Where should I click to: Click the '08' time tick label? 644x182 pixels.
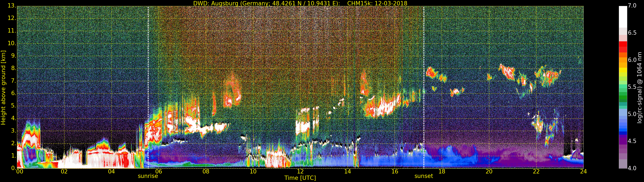tap(206, 171)
